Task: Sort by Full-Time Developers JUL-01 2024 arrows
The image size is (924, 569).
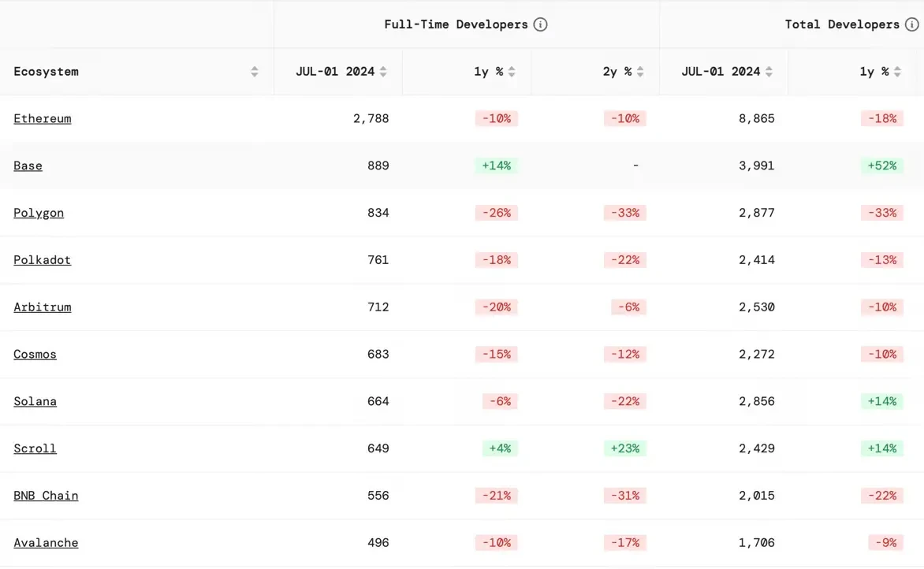Action: tap(383, 72)
